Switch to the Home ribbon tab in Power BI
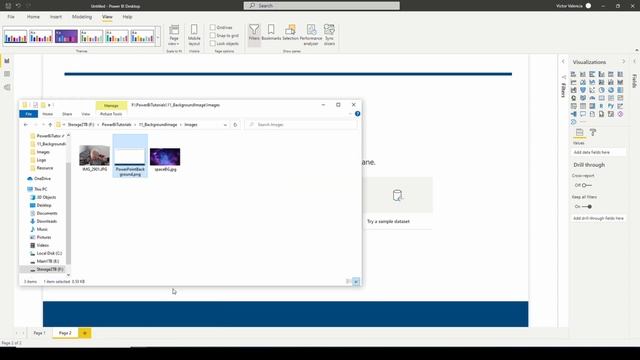The height and width of the screenshot is (360, 640). point(33,17)
